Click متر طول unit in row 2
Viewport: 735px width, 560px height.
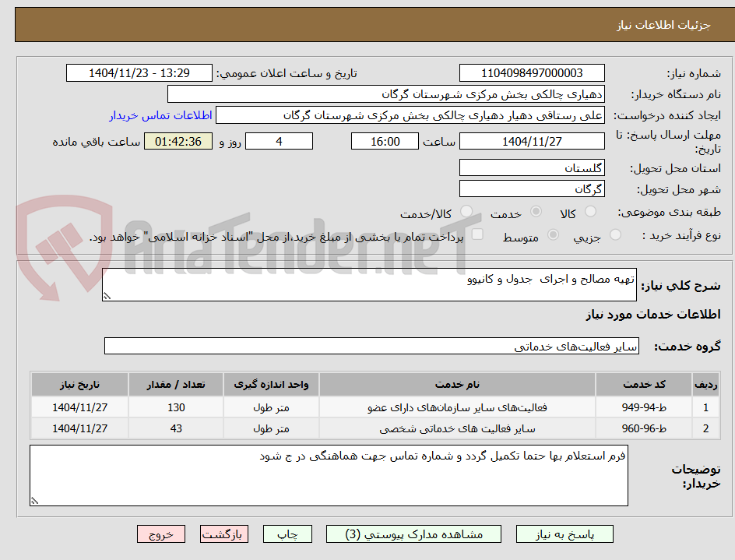click(x=272, y=428)
